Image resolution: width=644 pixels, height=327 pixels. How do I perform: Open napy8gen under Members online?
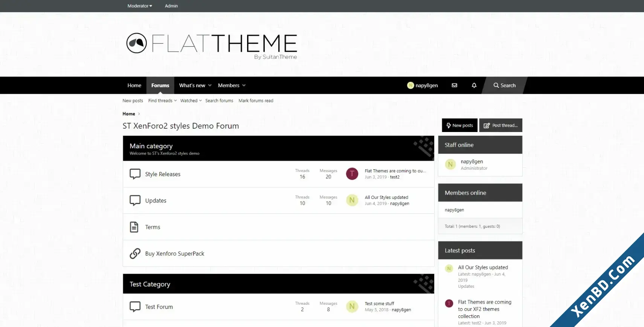pyautogui.click(x=454, y=210)
